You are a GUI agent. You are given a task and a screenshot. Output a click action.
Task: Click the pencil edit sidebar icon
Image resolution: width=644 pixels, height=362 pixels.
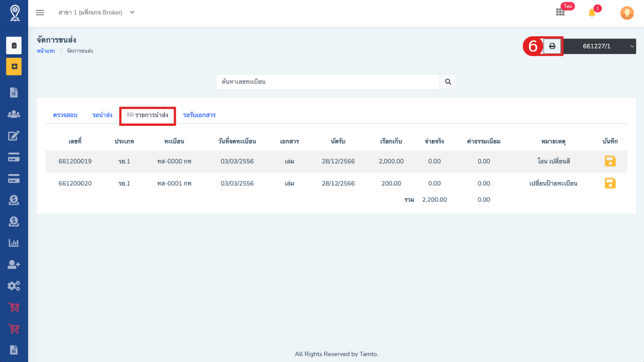[x=14, y=136]
